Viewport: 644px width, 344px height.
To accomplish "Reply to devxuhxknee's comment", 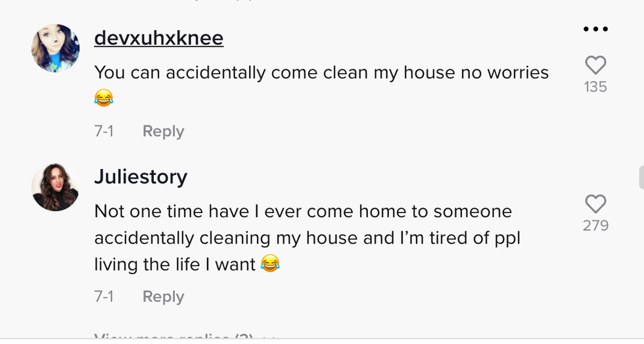I will coord(163,131).
